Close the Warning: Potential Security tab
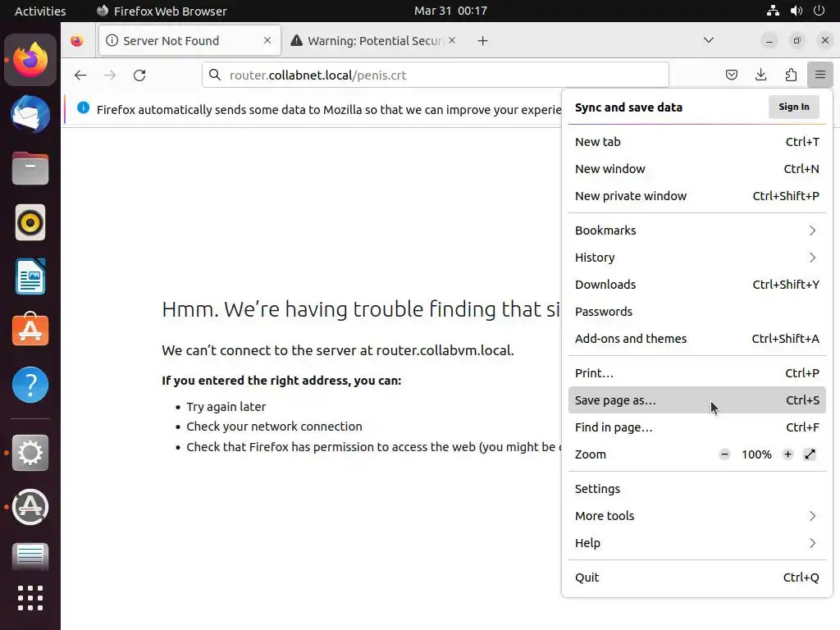The image size is (840, 630). pyautogui.click(x=452, y=40)
